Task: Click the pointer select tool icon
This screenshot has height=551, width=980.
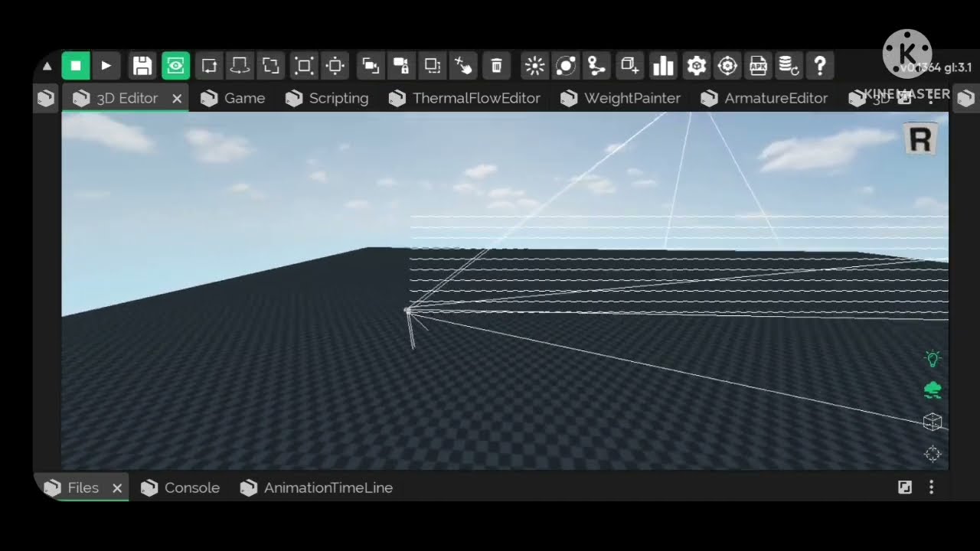Action: (x=463, y=66)
